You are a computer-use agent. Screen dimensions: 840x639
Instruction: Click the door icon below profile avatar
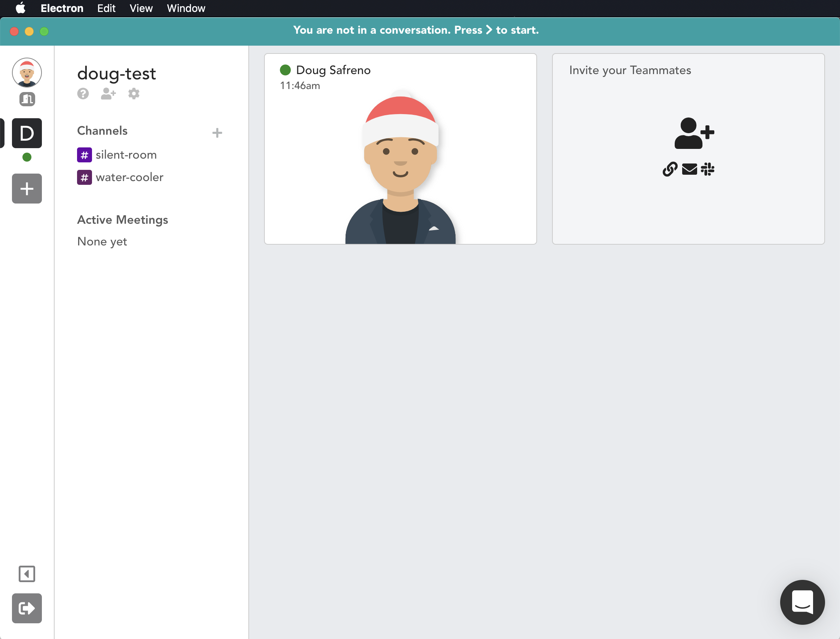(27, 99)
